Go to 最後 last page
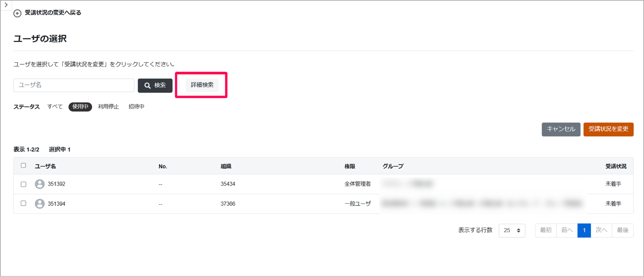Viewport: 644px width, 277px height. pyautogui.click(x=623, y=230)
